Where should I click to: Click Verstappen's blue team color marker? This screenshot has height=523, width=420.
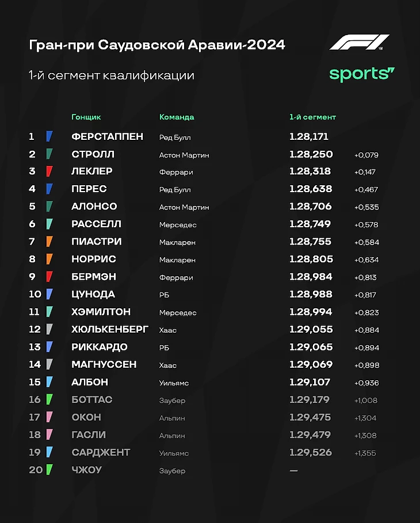coord(49,136)
